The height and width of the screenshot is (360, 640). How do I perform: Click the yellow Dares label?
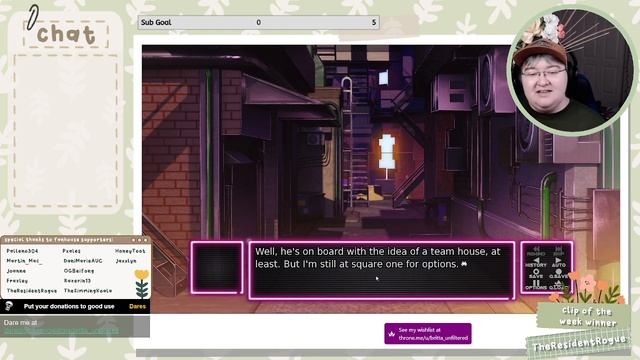[137, 306]
